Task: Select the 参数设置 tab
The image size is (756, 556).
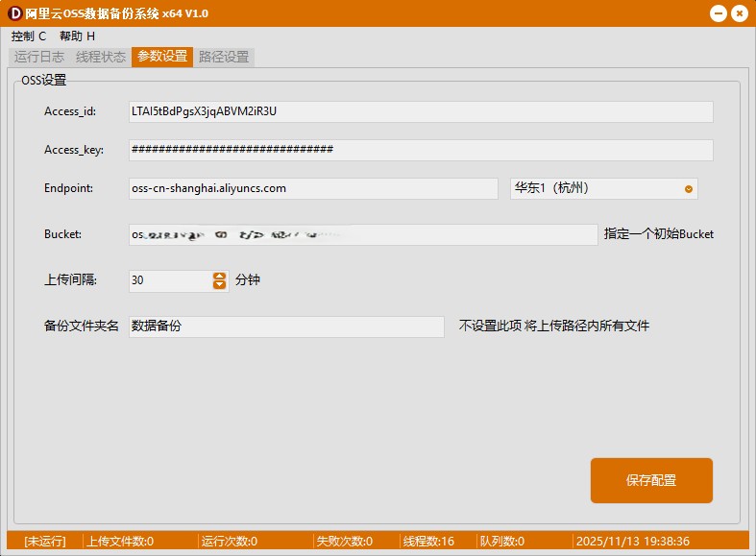Action: point(162,57)
